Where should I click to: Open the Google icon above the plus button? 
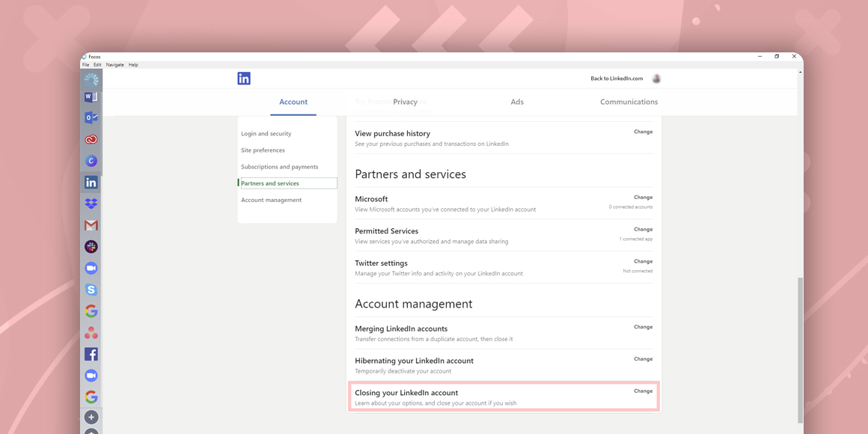pos(91,397)
